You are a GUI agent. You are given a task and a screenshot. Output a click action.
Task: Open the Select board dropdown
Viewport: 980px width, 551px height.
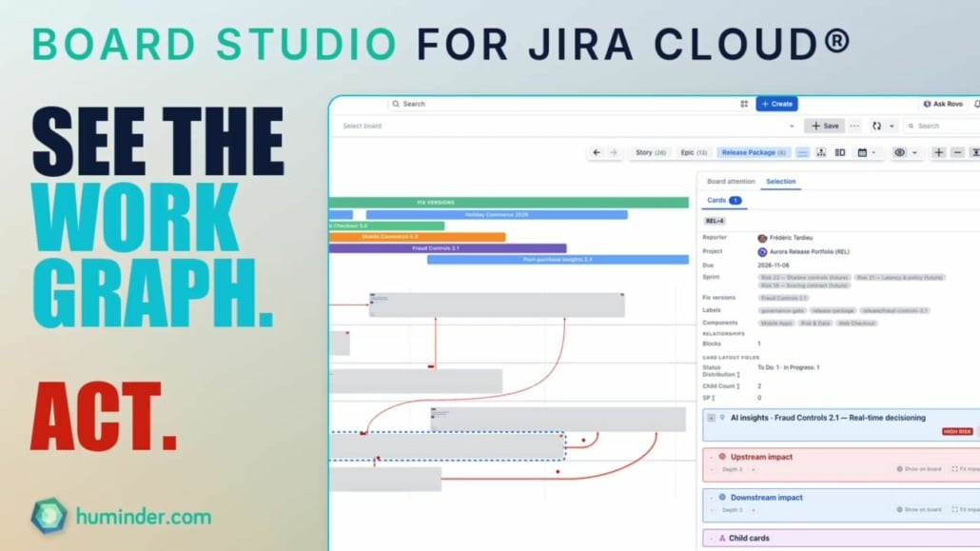(x=568, y=126)
